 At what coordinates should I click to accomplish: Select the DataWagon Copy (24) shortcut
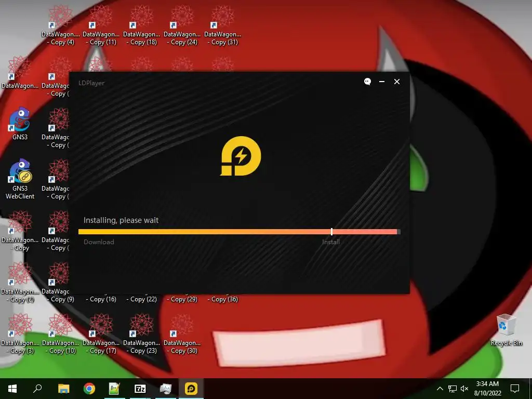tap(182, 25)
